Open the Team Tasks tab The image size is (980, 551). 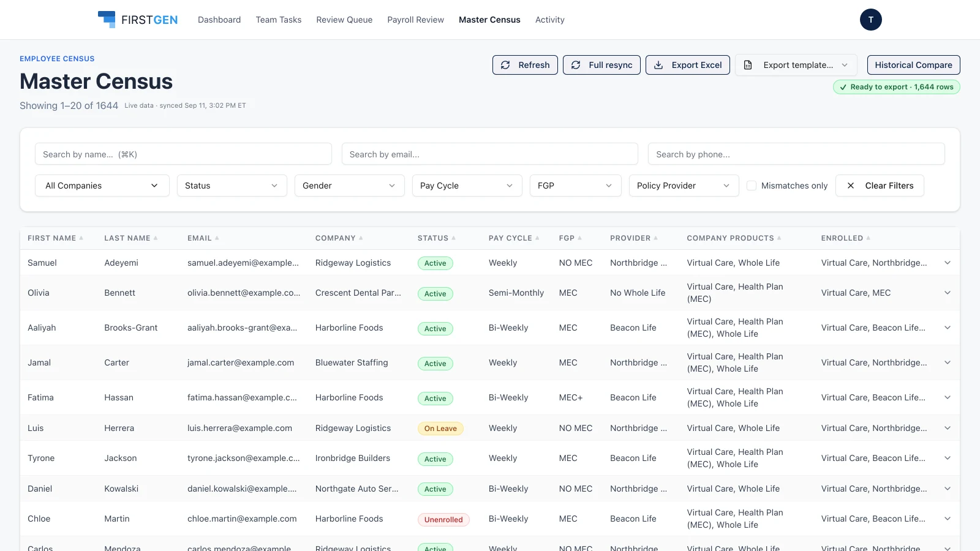click(279, 20)
